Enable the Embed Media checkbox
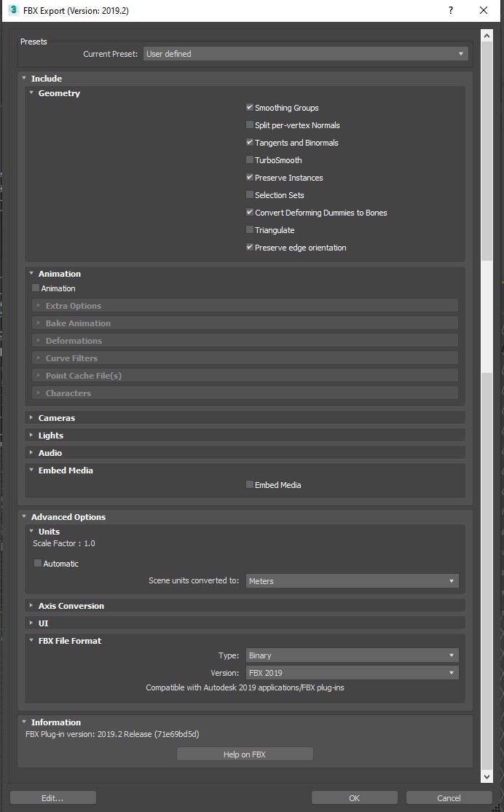Viewport: 504px width, 812px height. [250, 485]
